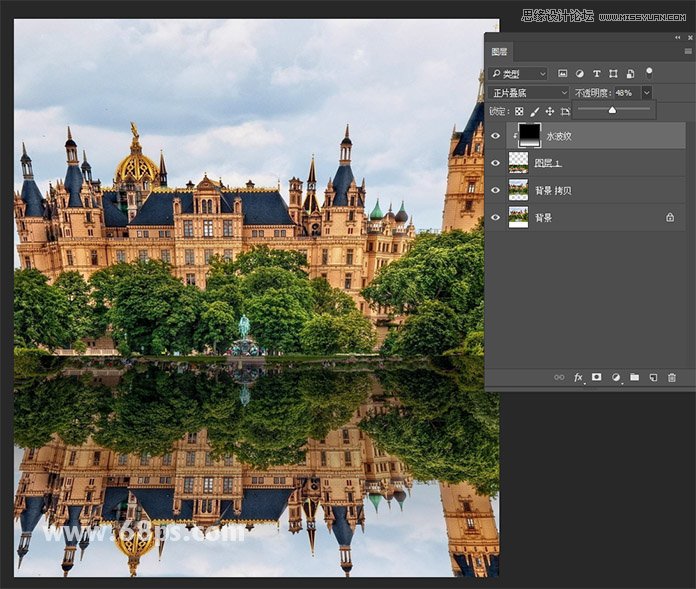Create new fill or adjustment layer
The height and width of the screenshot is (589, 696).
(616, 377)
